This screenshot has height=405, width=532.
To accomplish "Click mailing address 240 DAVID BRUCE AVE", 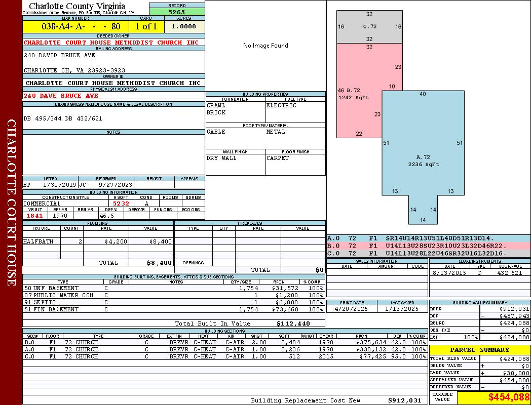I will 59,55.
